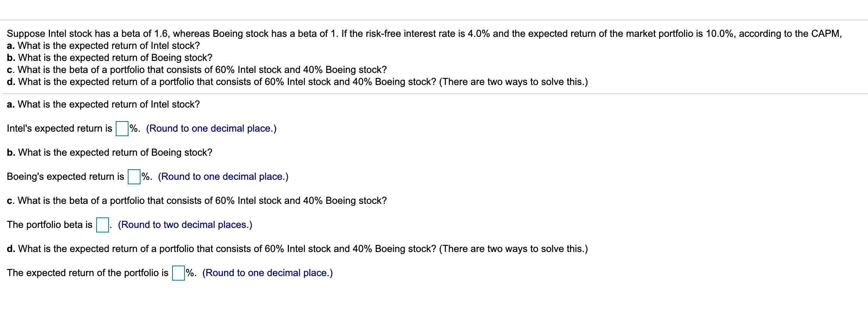Select the question a text about Intel stock
The image size is (868, 331).
[103, 104]
